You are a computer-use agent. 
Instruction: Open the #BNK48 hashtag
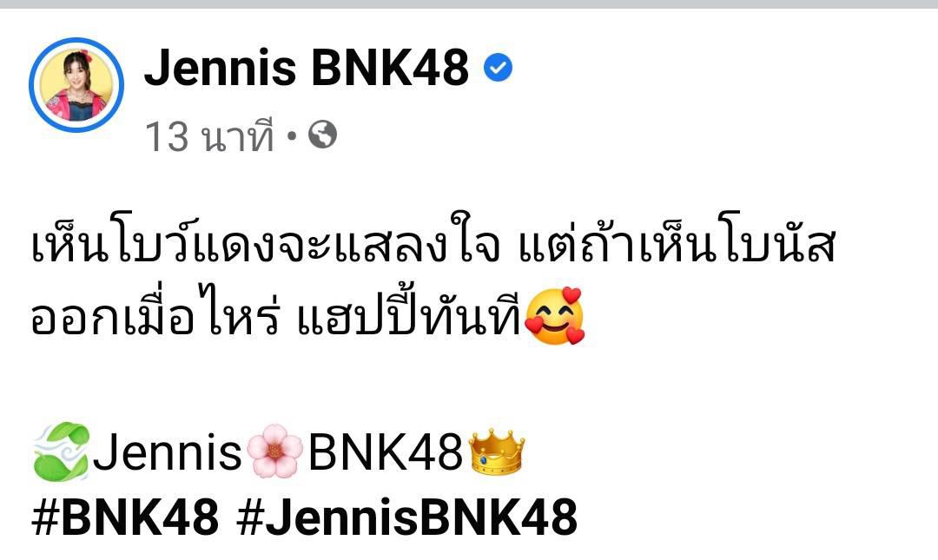(125, 517)
